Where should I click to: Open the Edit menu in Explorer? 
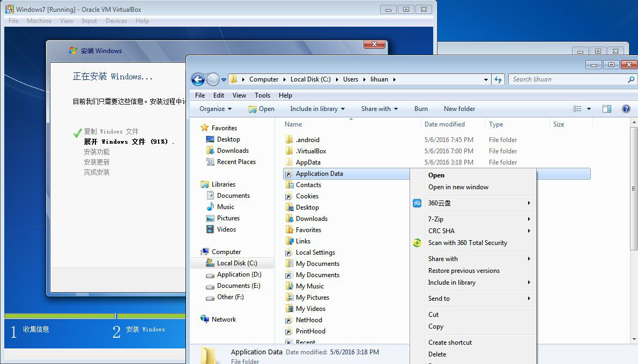219,95
